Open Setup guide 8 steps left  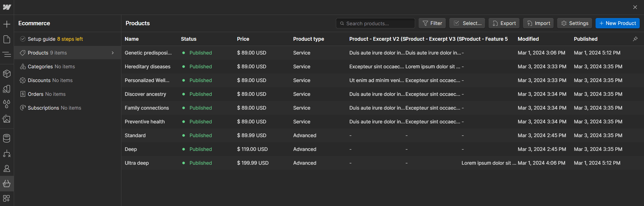[68, 39]
